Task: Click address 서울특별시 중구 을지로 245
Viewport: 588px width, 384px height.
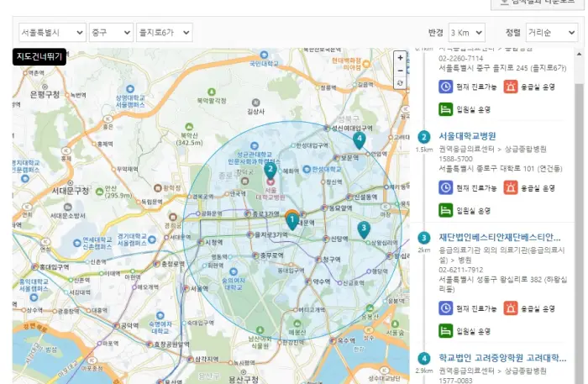Action: pyautogui.click(x=502, y=68)
